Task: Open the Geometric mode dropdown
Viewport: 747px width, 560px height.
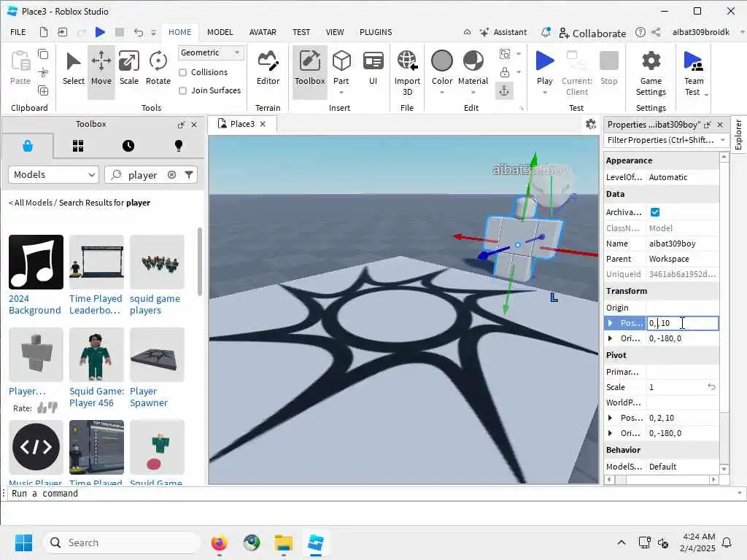Action: pos(211,52)
